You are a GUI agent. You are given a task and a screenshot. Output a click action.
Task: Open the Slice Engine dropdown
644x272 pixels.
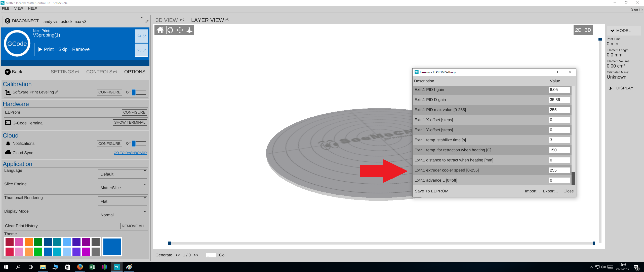click(x=122, y=188)
